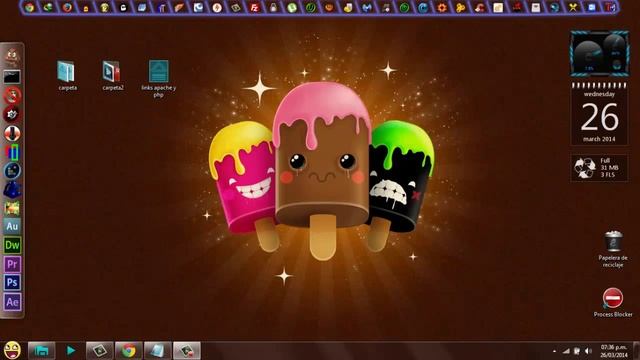
Task: Open the orange gear icon in top dock
Action: (442, 7)
